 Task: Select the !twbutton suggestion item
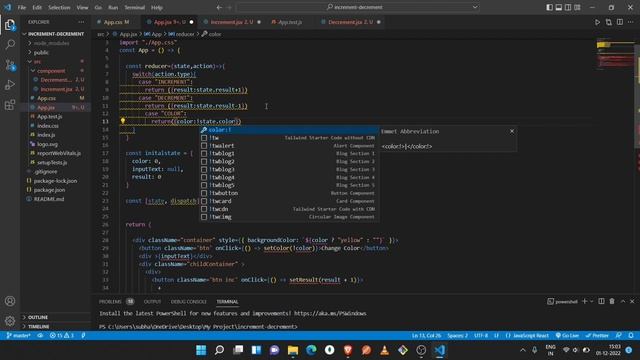289,193
